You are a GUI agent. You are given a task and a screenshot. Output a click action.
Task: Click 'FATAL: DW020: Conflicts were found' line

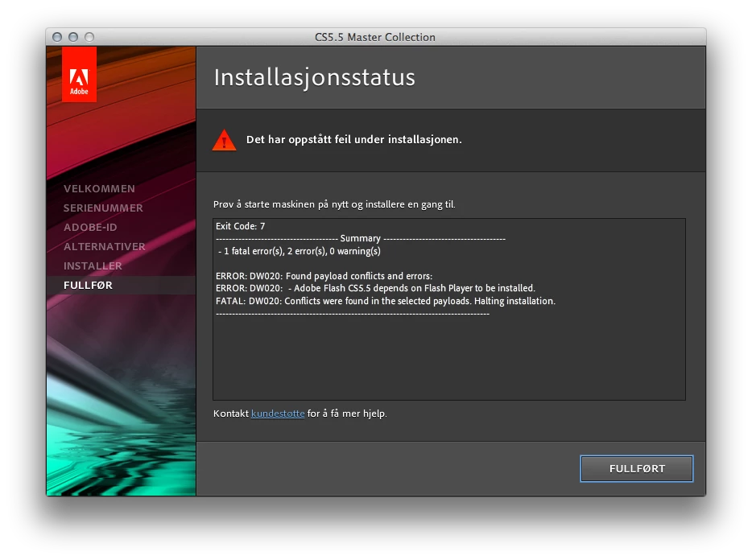click(x=385, y=301)
